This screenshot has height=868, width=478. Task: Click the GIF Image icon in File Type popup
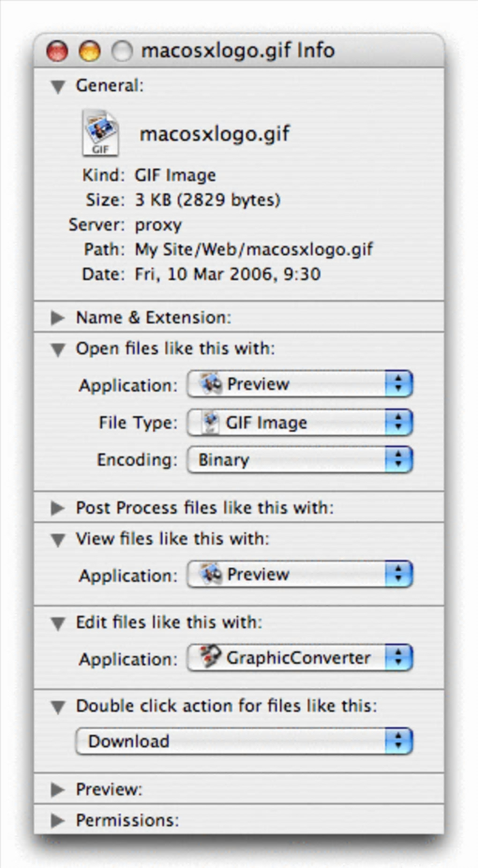(x=210, y=422)
